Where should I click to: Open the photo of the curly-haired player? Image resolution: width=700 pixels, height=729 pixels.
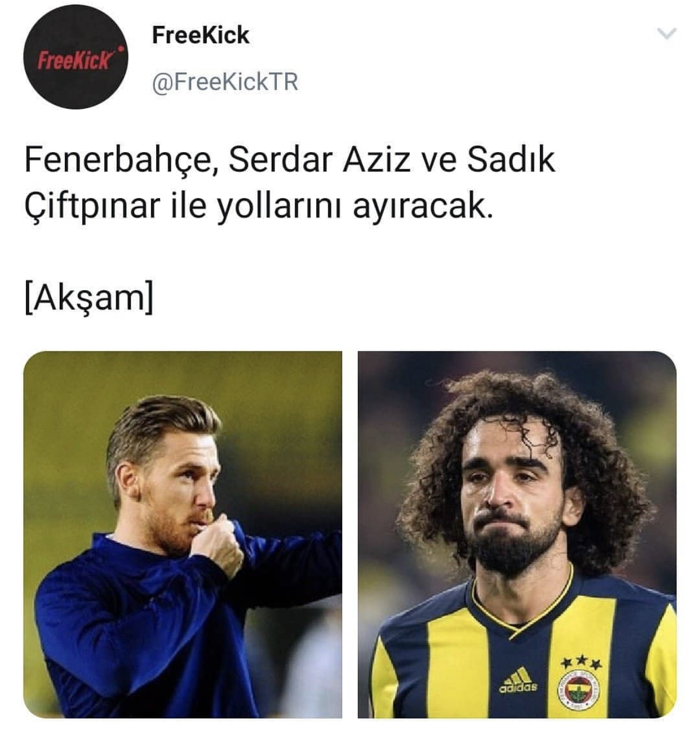tap(517, 534)
